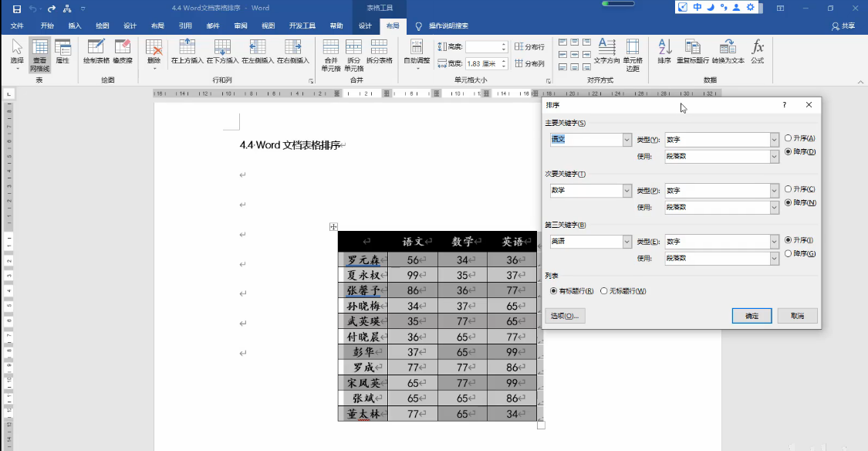Select 升序(I) for third keyword
868x451 pixels.
tap(799, 240)
